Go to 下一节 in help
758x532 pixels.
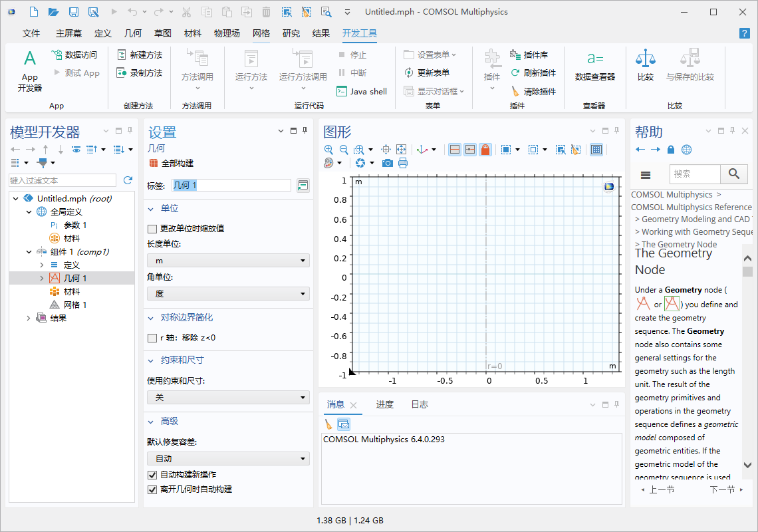click(x=726, y=489)
